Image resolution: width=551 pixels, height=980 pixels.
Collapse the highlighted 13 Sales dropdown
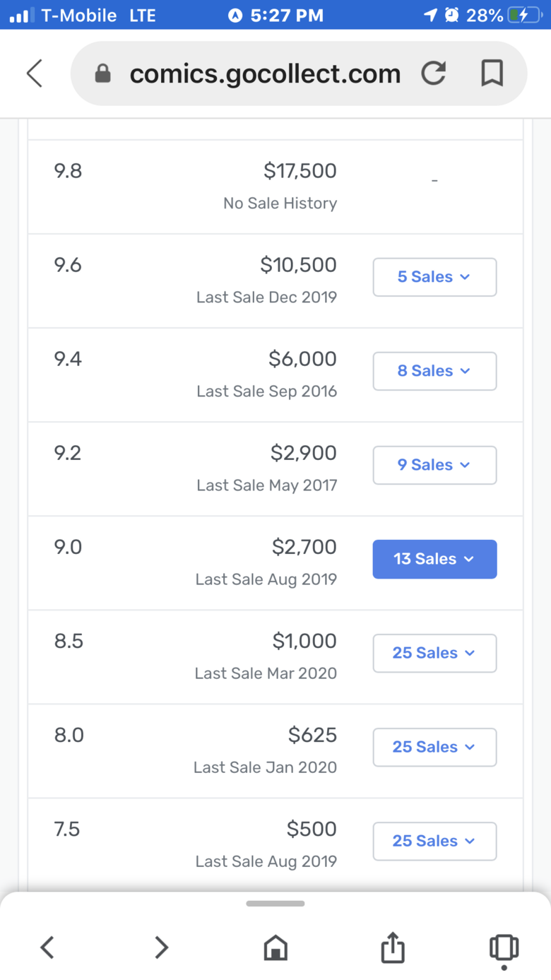point(434,559)
